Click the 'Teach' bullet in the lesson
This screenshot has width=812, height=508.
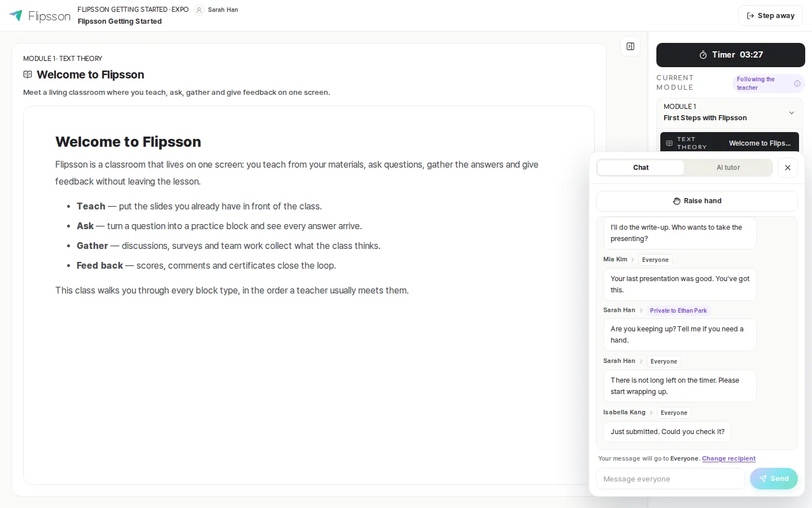click(x=199, y=207)
